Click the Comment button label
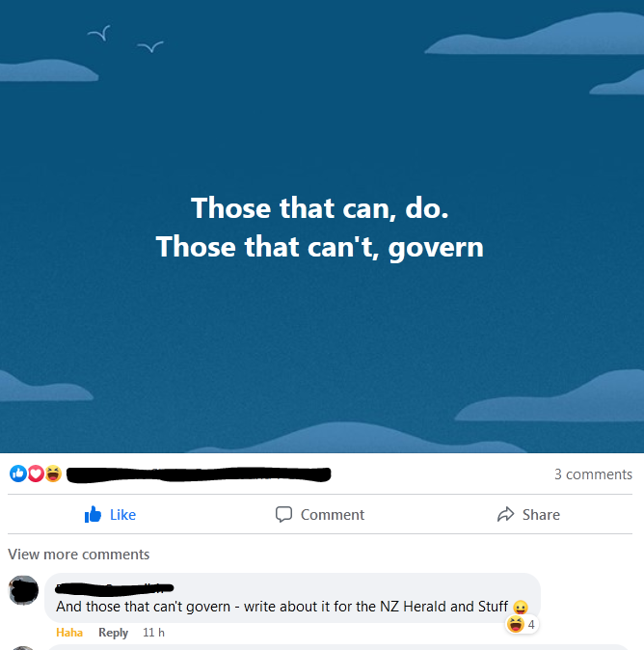This screenshot has width=644, height=650. point(333,514)
